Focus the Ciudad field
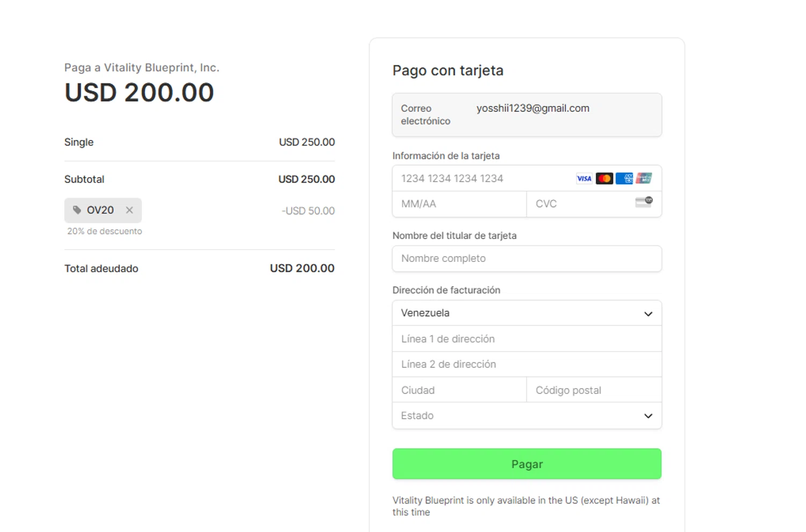Image resolution: width=806 pixels, height=532 pixels. point(459,390)
